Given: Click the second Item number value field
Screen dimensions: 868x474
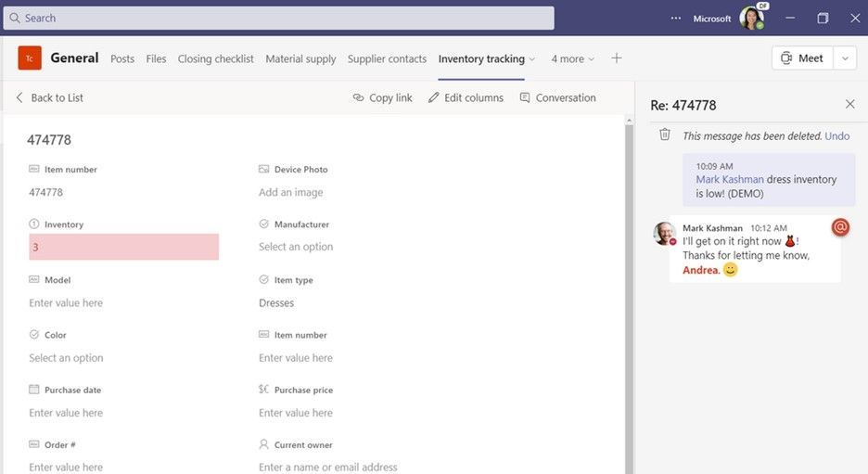Looking at the screenshot, I should (x=296, y=358).
